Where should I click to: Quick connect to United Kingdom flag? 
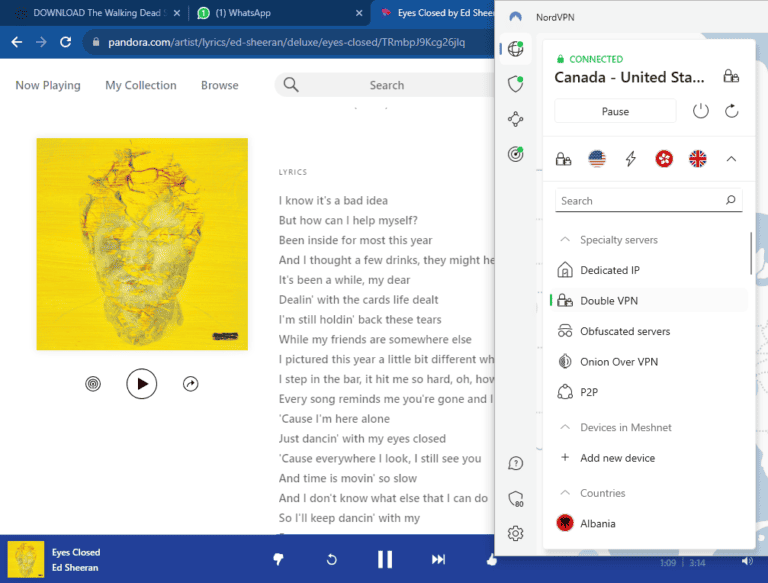(x=697, y=158)
